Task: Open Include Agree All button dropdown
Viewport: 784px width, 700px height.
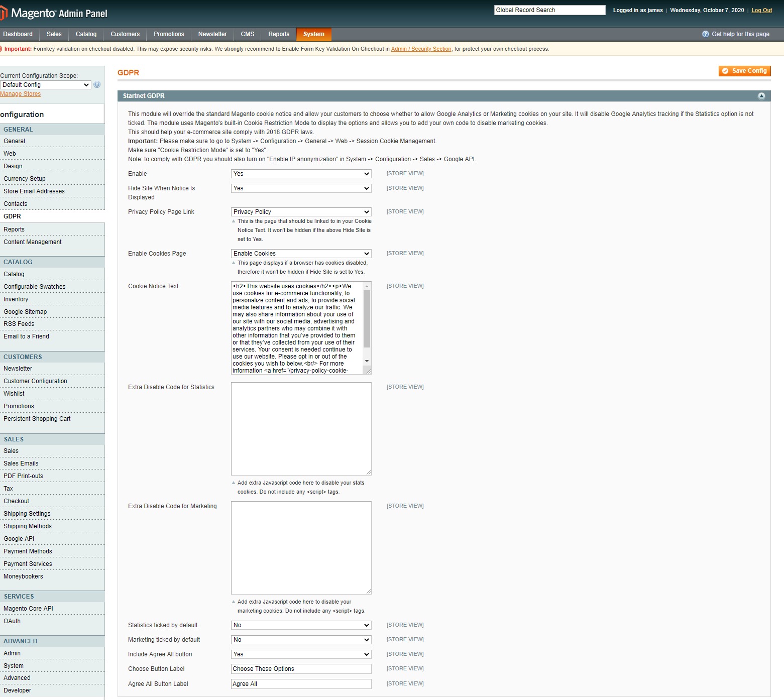Action: (301, 654)
